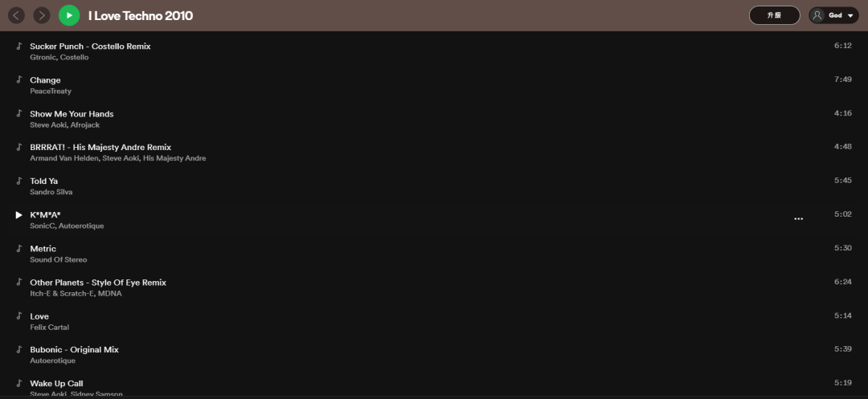868x399 pixels.
Task: Go forward with the right arrow icon
Action: [x=42, y=15]
